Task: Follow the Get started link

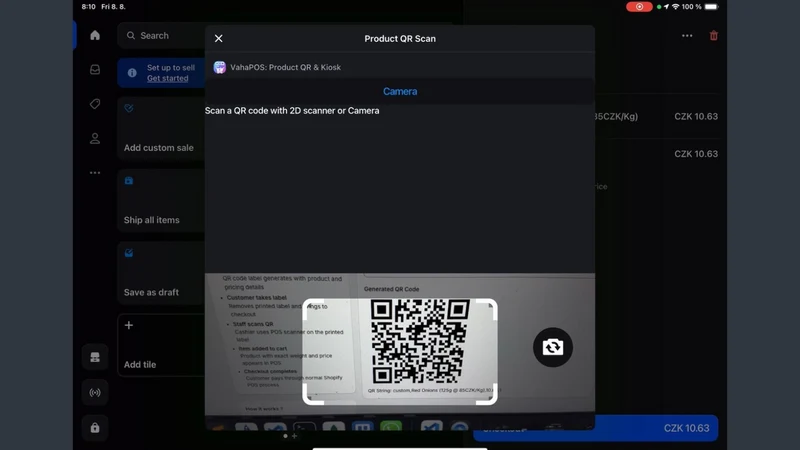Action: pos(167,78)
